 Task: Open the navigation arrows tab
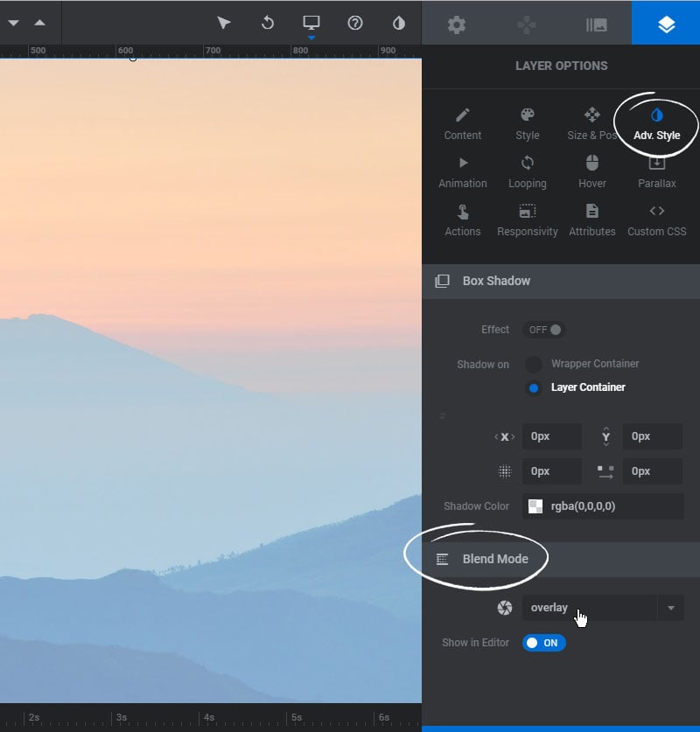[527, 24]
